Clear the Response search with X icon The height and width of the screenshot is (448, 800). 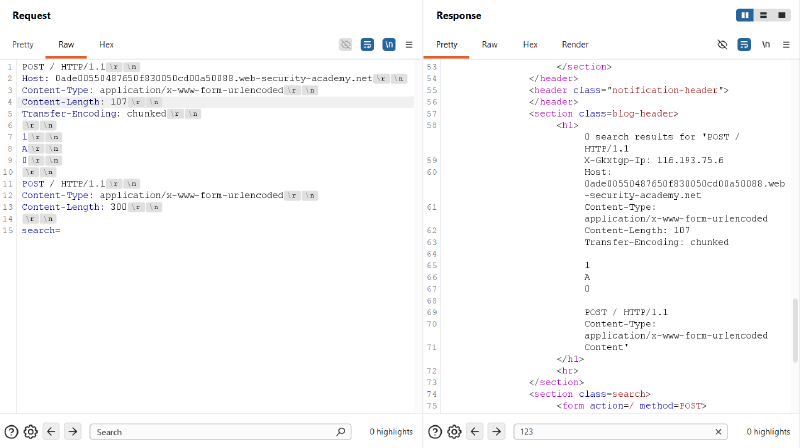[718, 432]
